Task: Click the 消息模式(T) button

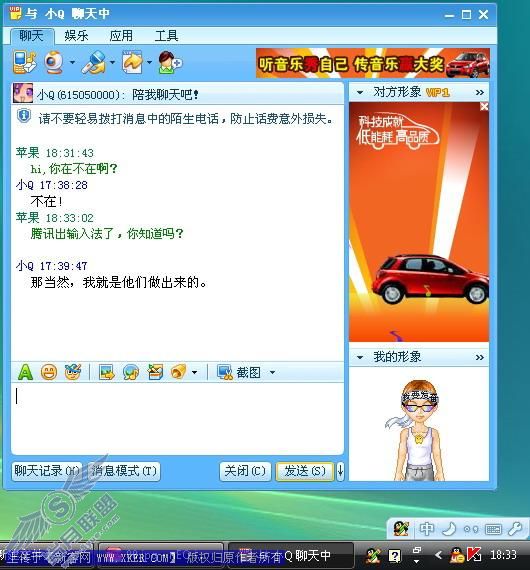Action: click(x=124, y=471)
